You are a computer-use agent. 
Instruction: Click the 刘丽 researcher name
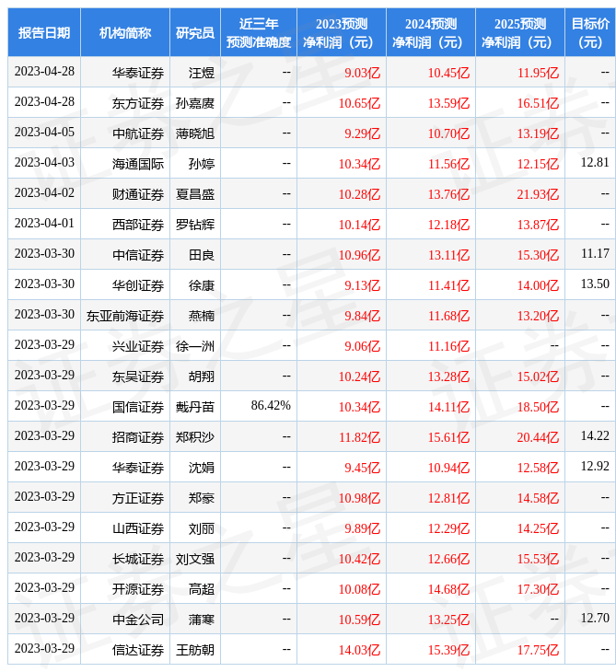tap(202, 528)
